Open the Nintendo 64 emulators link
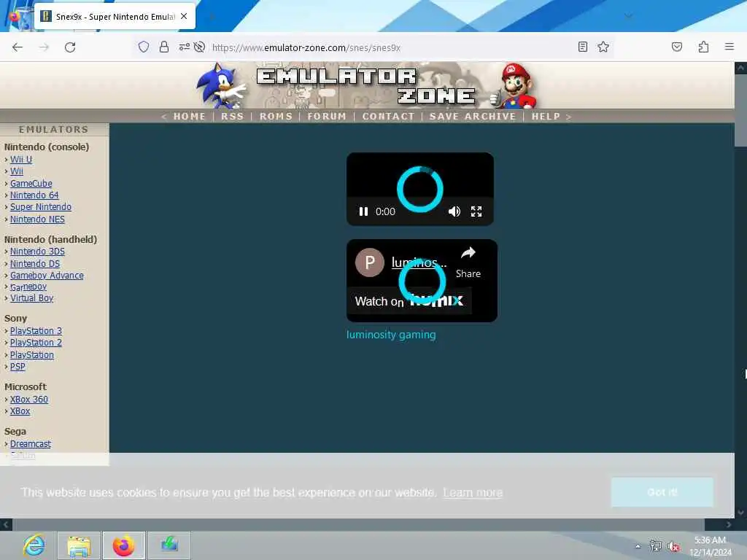This screenshot has width=747, height=560. click(34, 195)
